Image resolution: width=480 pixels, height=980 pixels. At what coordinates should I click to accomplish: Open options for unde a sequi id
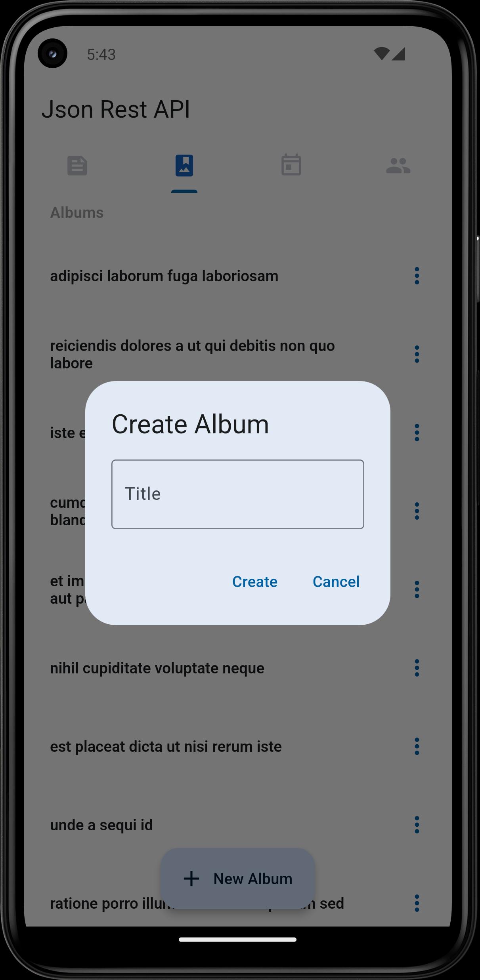tap(417, 825)
